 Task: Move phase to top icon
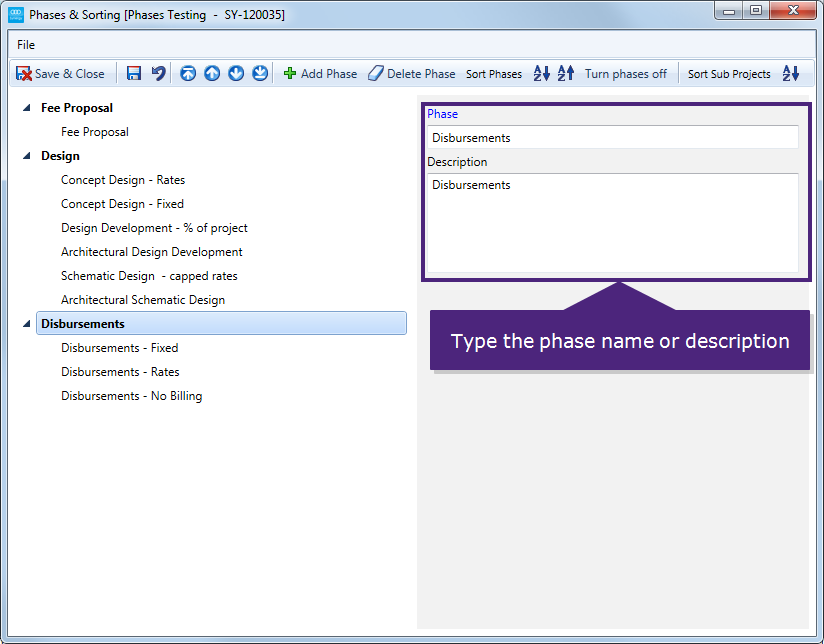point(188,74)
